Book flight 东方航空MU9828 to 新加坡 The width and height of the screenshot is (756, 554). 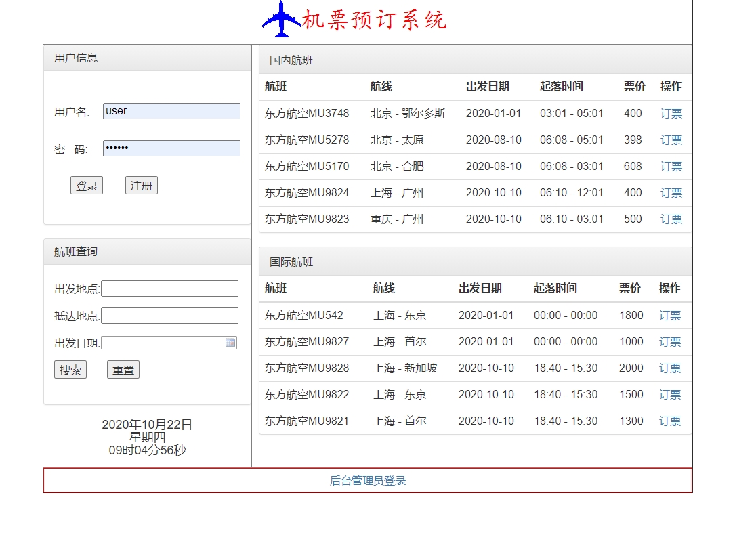(669, 368)
